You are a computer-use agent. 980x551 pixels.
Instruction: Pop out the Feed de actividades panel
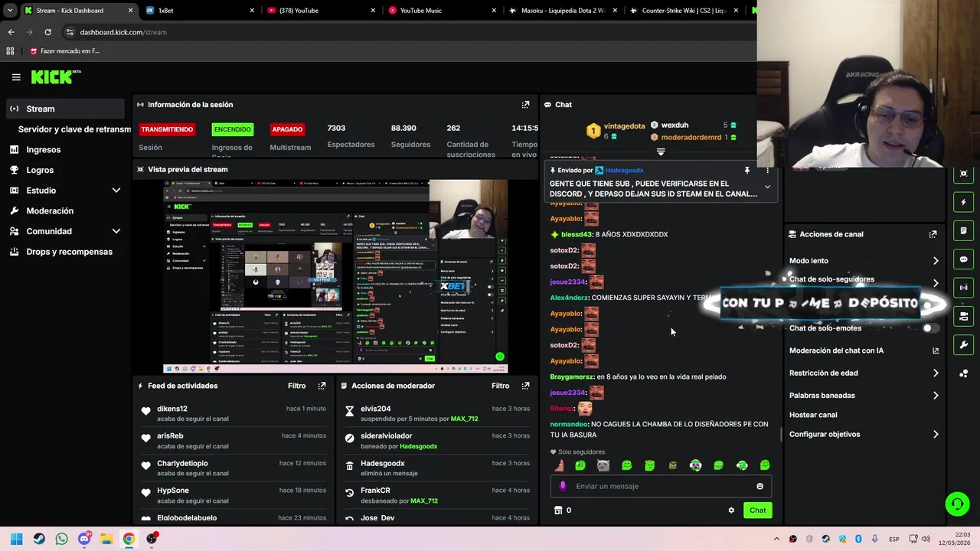point(322,386)
